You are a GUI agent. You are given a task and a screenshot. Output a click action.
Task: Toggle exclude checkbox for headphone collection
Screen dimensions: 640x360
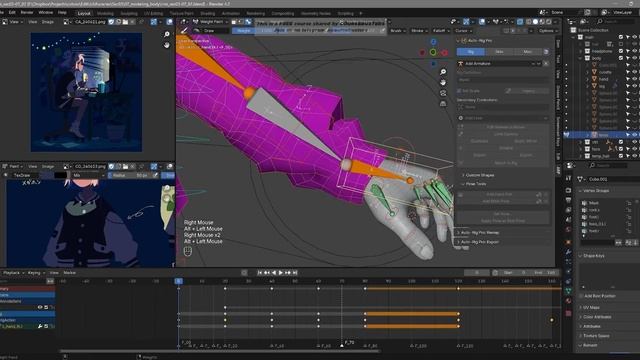tap(621, 51)
